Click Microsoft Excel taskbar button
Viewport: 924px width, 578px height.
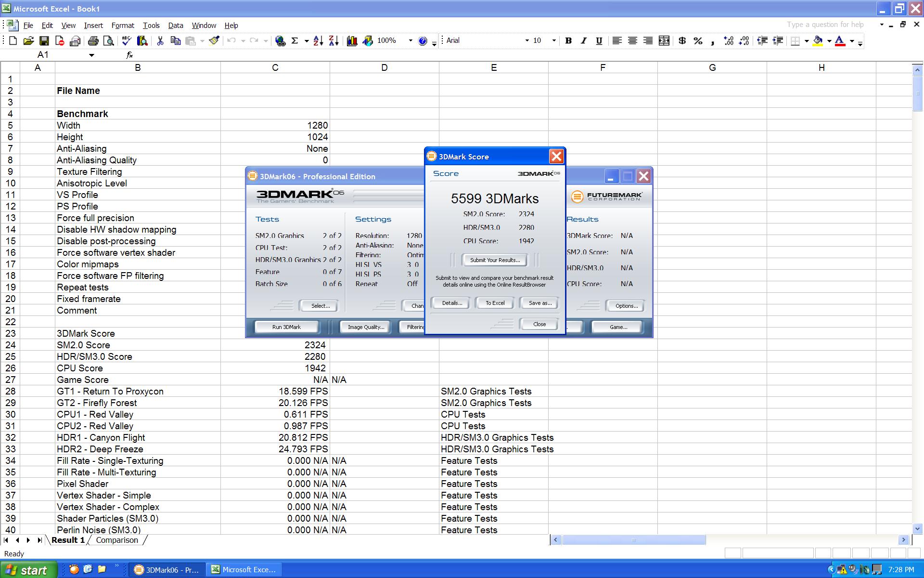pyautogui.click(x=244, y=570)
